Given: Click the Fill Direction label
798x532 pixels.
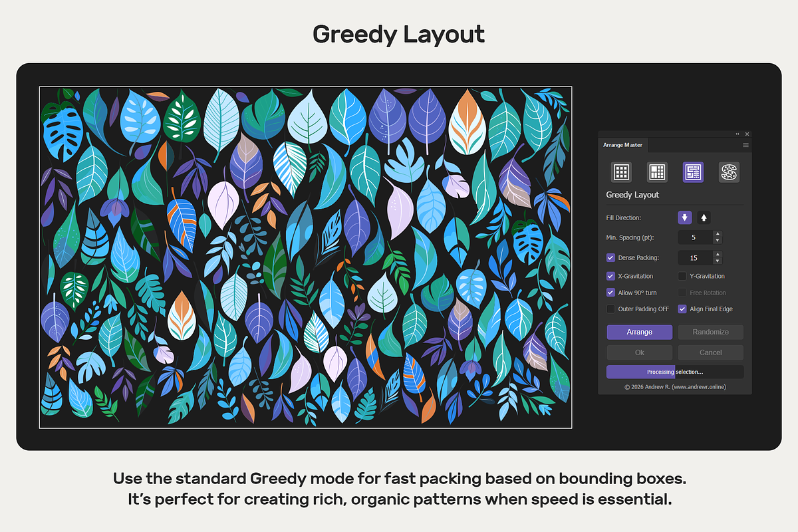Looking at the screenshot, I should (624, 218).
